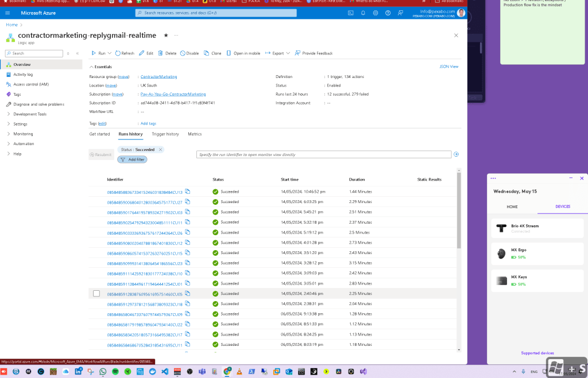Open WhatsApp from the taskbar
This screenshot has width=588, height=378.
[103, 372]
